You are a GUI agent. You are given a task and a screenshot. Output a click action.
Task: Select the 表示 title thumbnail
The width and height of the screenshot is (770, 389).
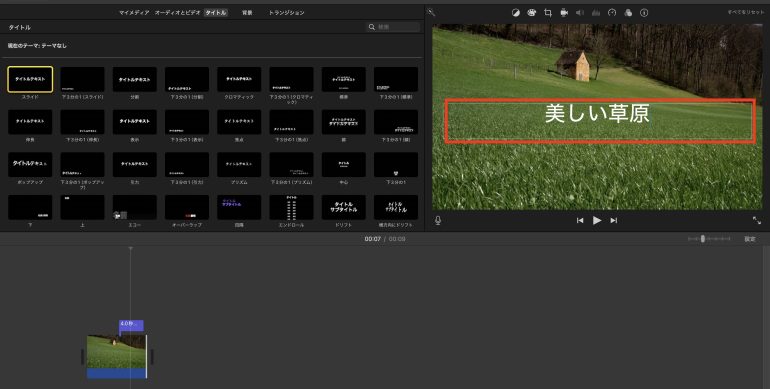click(135, 122)
